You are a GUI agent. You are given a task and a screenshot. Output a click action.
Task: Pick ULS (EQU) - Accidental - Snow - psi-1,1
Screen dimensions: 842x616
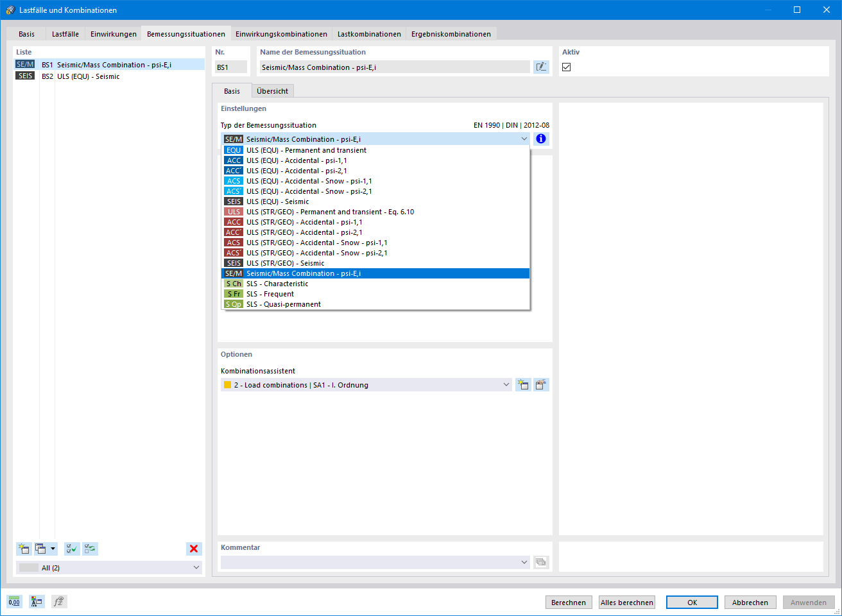click(376, 181)
